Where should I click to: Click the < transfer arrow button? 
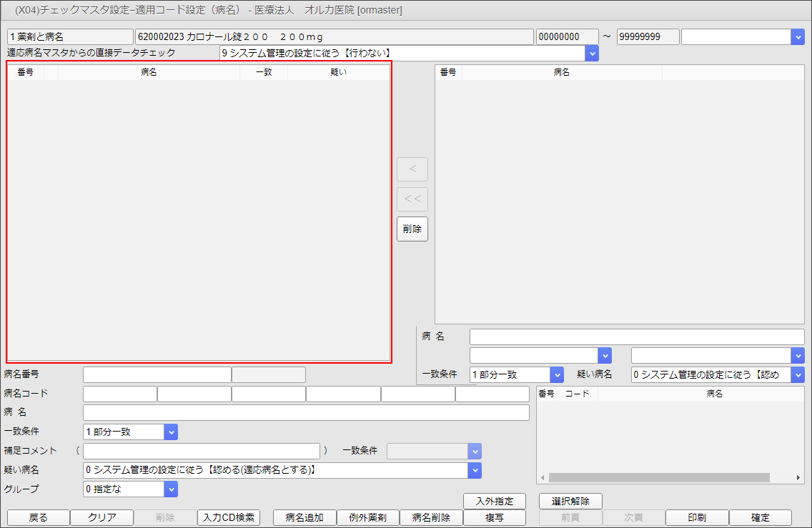tap(412, 169)
